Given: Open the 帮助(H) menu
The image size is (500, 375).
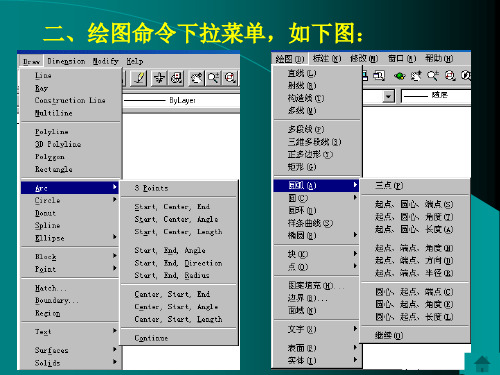Looking at the screenshot, I should (439, 59).
